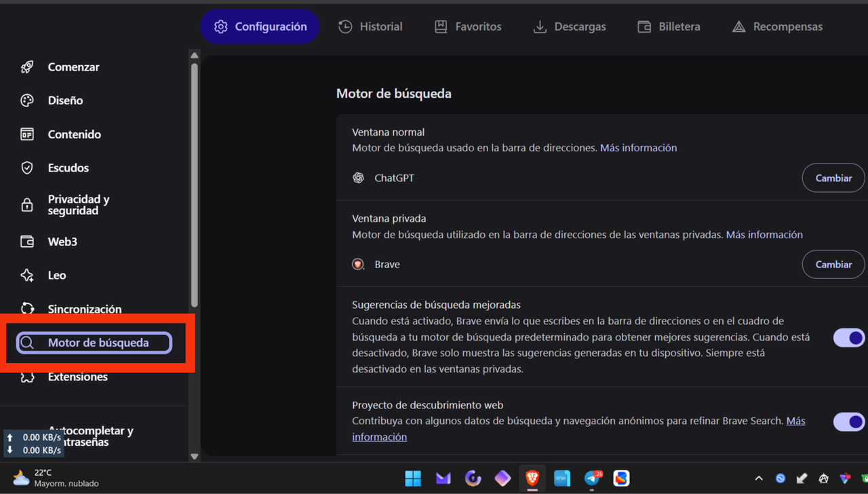The height and width of the screenshot is (494, 868).
Task: Switch to the Billetera tab
Action: (x=669, y=26)
